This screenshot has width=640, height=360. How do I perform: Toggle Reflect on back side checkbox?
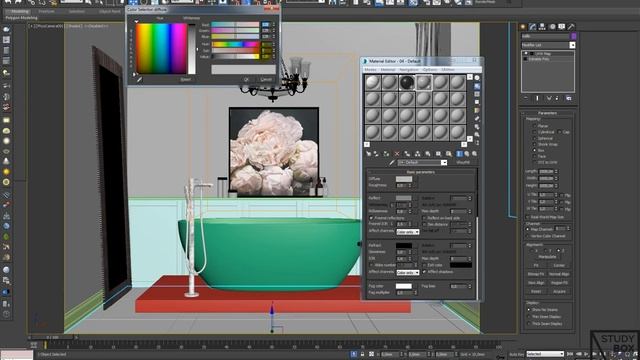424,218
